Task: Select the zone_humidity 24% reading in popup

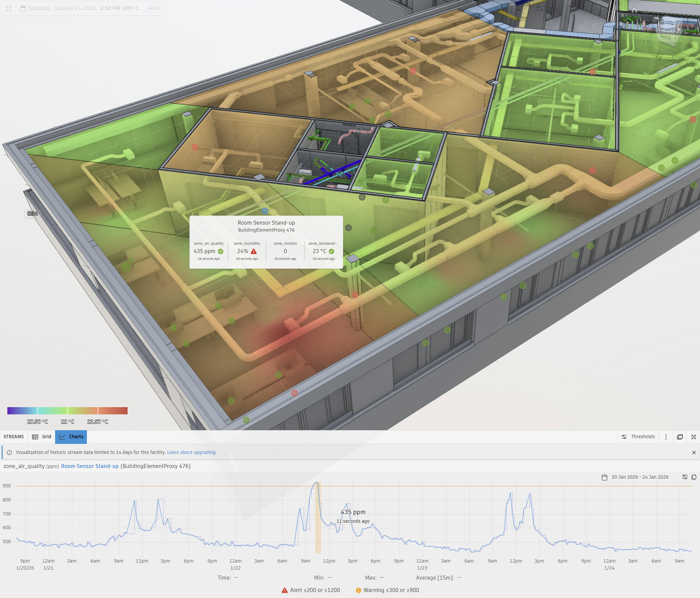Action: tap(247, 251)
